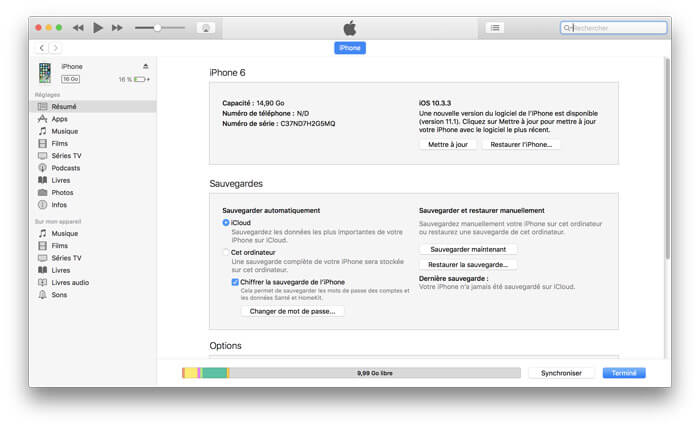Image resolution: width=700 pixels, height=428 pixels.
Task: Adjust the volume slider
Action: click(158, 28)
